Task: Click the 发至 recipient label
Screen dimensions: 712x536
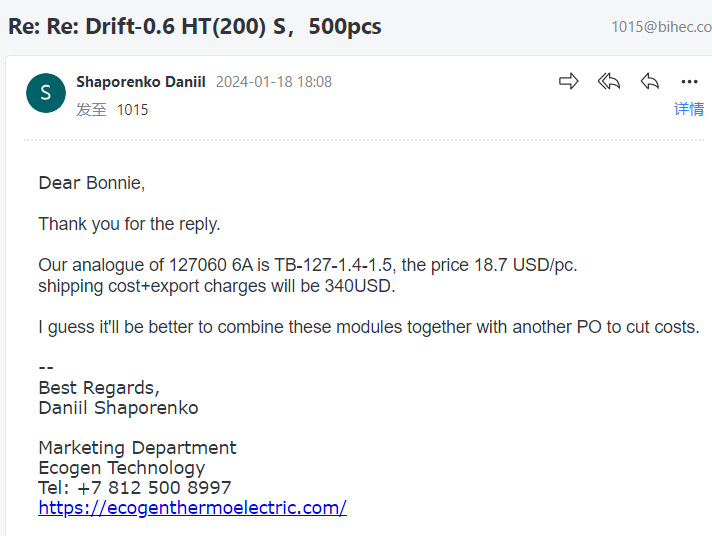Action: pos(91,110)
